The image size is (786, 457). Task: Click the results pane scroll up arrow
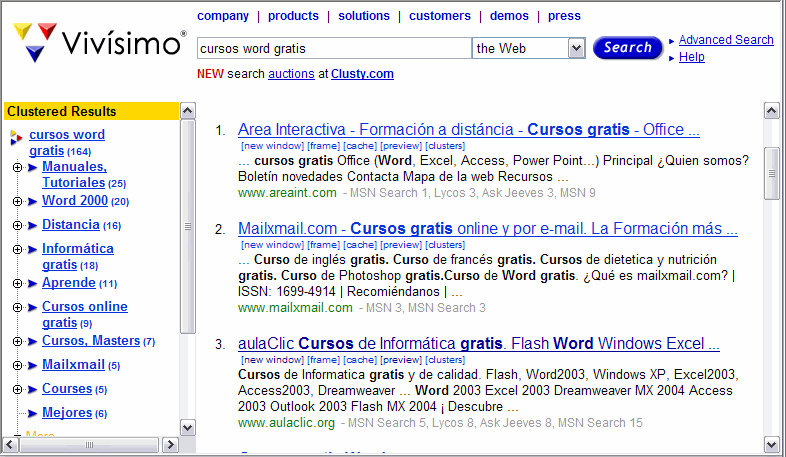coord(771,111)
